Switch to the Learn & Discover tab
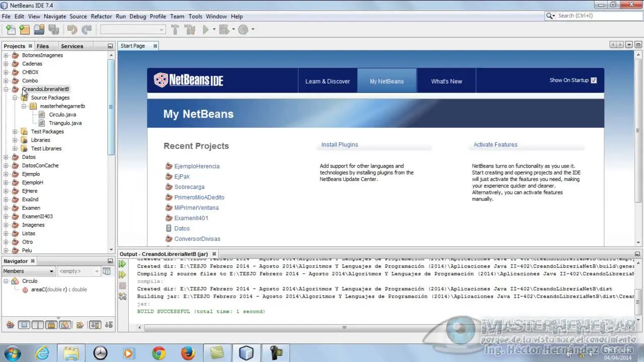The height and width of the screenshot is (362, 644). pos(328,81)
